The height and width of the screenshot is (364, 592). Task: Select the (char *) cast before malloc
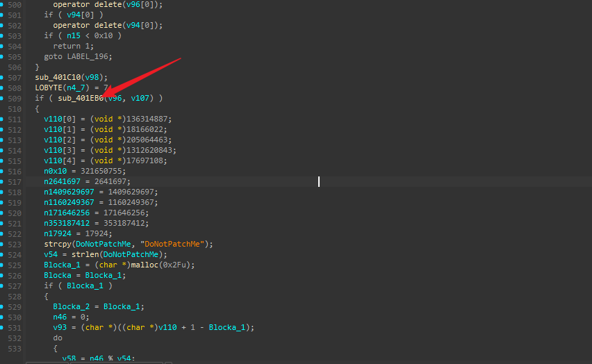pyautogui.click(x=113, y=265)
